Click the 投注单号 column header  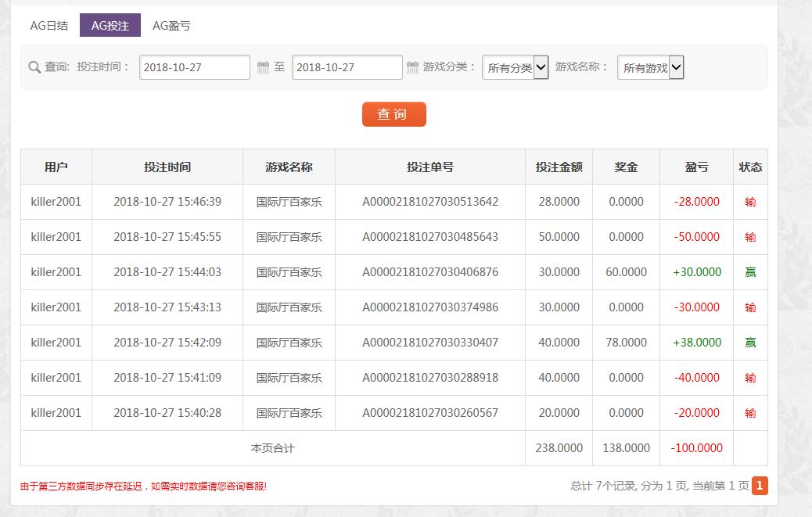tap(429, 167)
